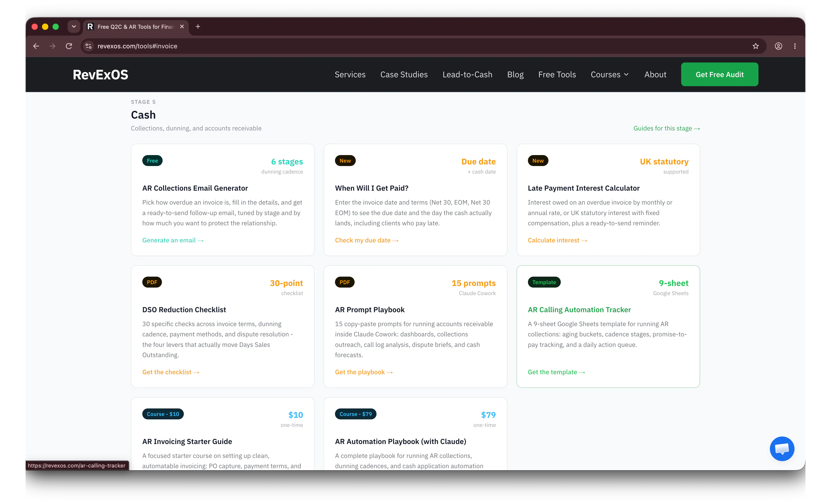Screen dimensions: 831x504
Task: Open the Services menu item
Action: tap(350, 75)
